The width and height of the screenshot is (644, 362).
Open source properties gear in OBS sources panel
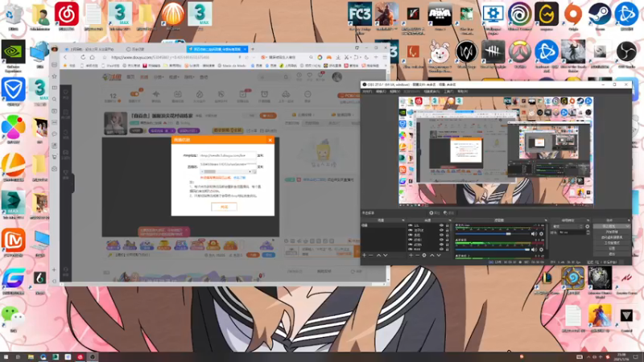pyautogui.click(x=424, y=255)
